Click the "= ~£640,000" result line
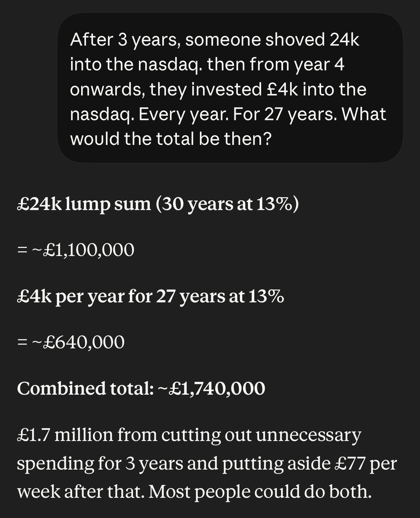Screen dimensions: 420x518 [x=71, y=342]
